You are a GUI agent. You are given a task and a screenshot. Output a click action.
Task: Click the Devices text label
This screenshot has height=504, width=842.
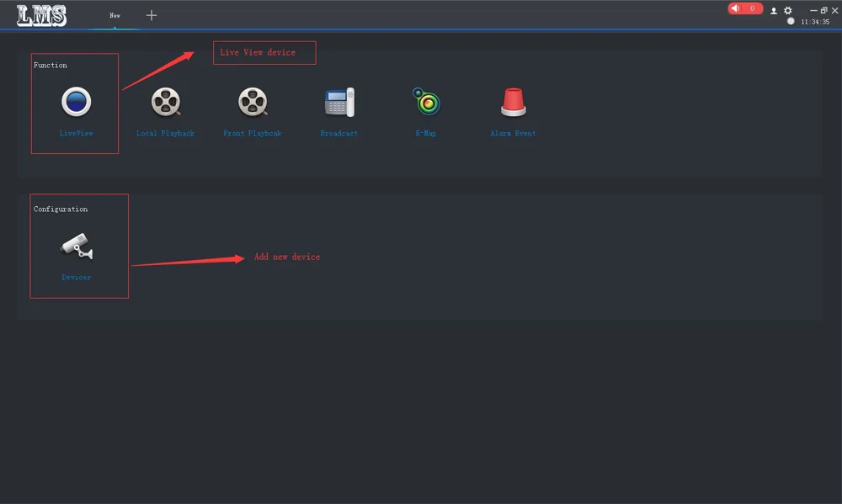click(77, 277)
